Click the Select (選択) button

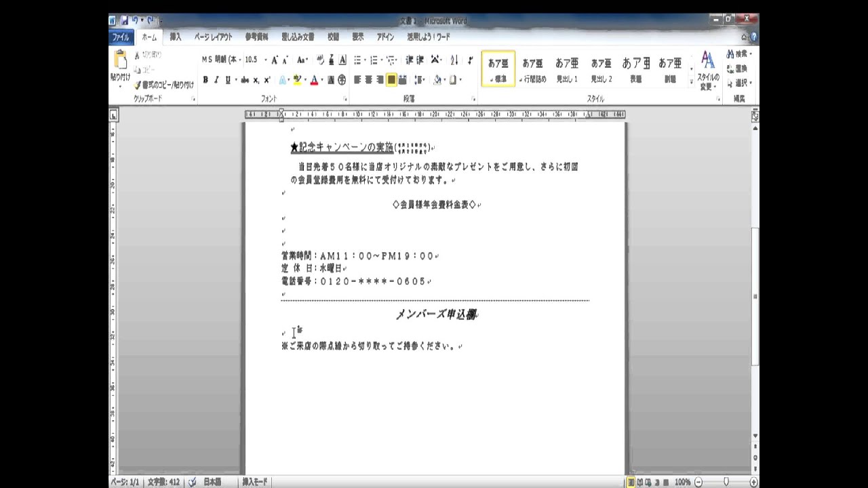(x=738, y=83)
